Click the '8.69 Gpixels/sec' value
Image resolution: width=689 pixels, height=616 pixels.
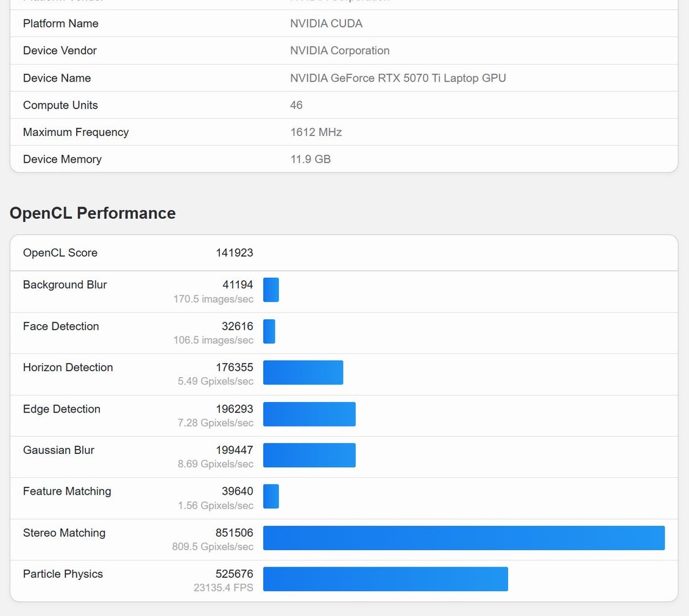pos(215,464)
